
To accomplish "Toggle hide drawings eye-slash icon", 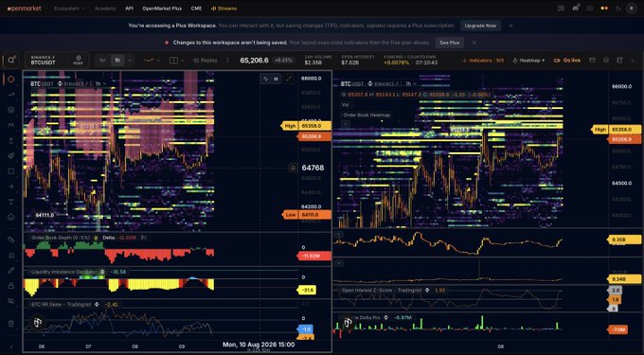I will click(11, 301).
